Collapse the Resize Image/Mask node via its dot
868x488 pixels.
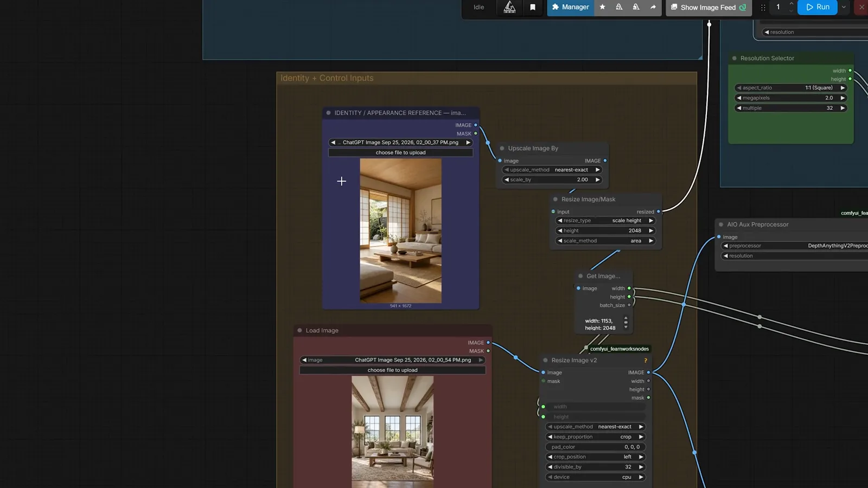click(x=555, y=200)
